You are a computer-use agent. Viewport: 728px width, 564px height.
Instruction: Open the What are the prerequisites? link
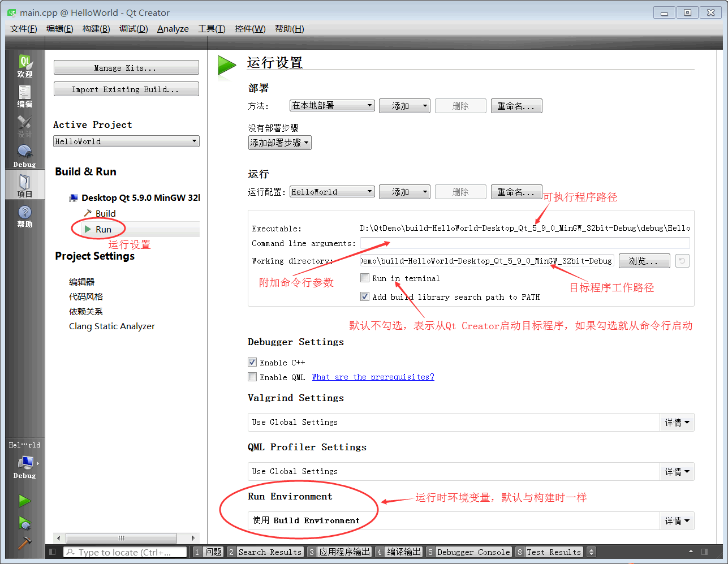(373, 377)
